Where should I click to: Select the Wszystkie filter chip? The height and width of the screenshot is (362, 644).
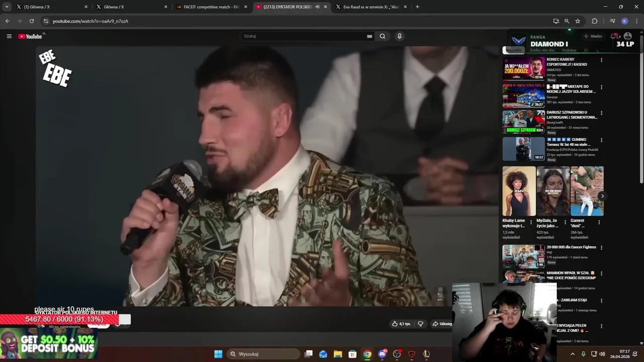pyautogui.click(x=514, y=50)
